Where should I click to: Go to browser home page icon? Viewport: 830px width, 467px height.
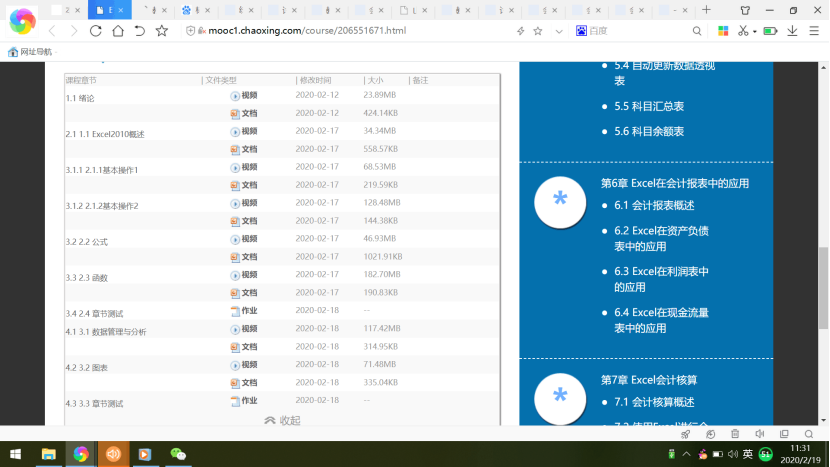click(x=118, y=31)
